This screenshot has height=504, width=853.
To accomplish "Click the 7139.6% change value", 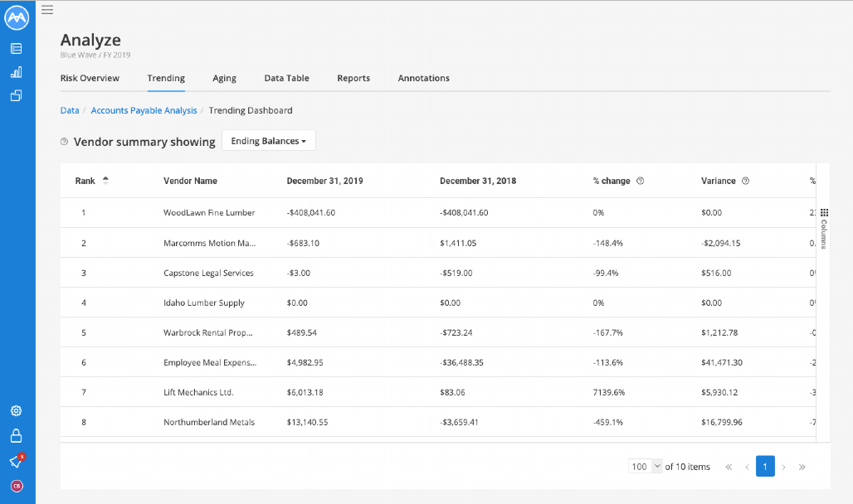I will coord(609,393).
